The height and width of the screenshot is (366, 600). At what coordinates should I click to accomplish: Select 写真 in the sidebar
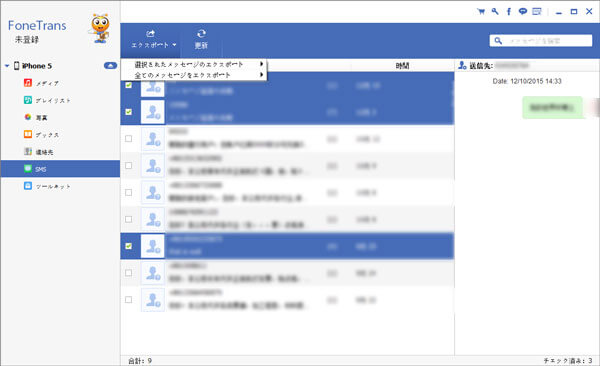point(60,117)
